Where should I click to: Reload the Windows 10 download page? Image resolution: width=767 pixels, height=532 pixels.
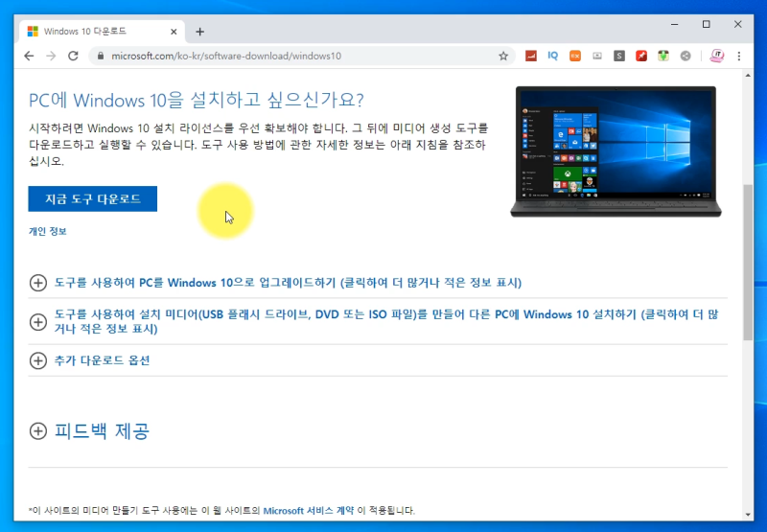(x=73, y=56)
